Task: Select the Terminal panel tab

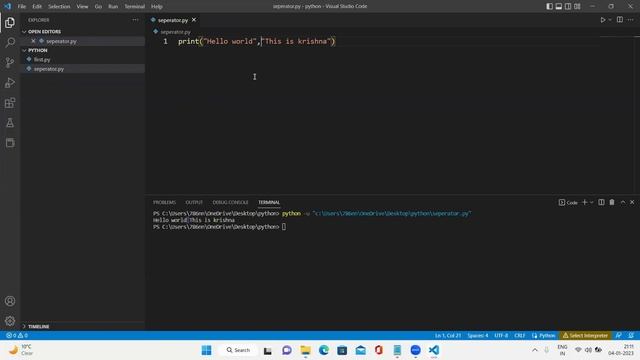Action: 269,202
